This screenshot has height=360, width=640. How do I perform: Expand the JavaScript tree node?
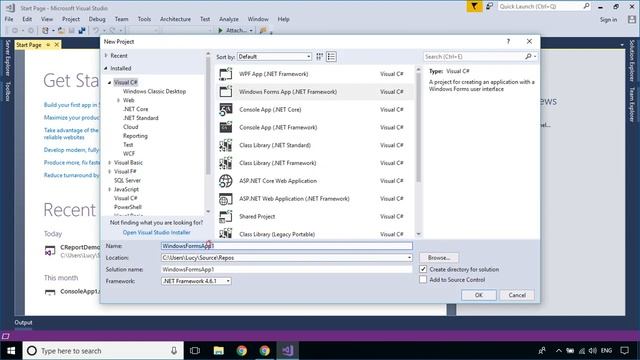(x=109, y=189)
